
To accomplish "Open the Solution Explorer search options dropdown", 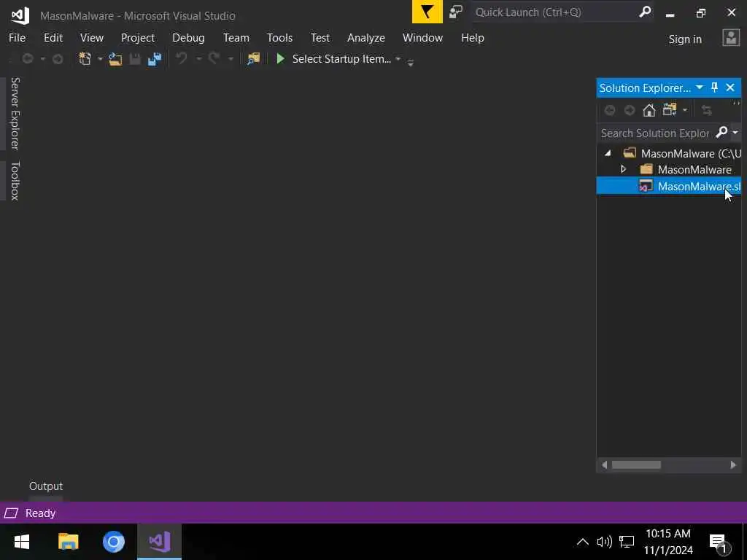I will click(735, 133).
